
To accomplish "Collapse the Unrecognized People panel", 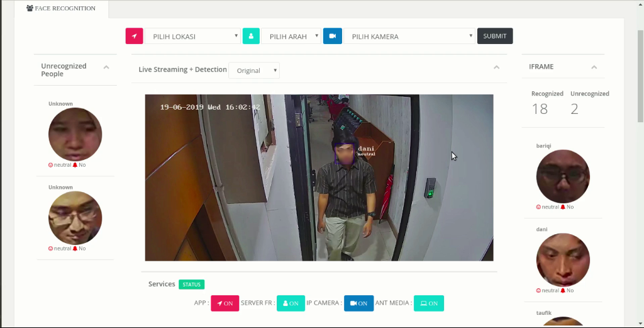I will click(x=106, y=67).
